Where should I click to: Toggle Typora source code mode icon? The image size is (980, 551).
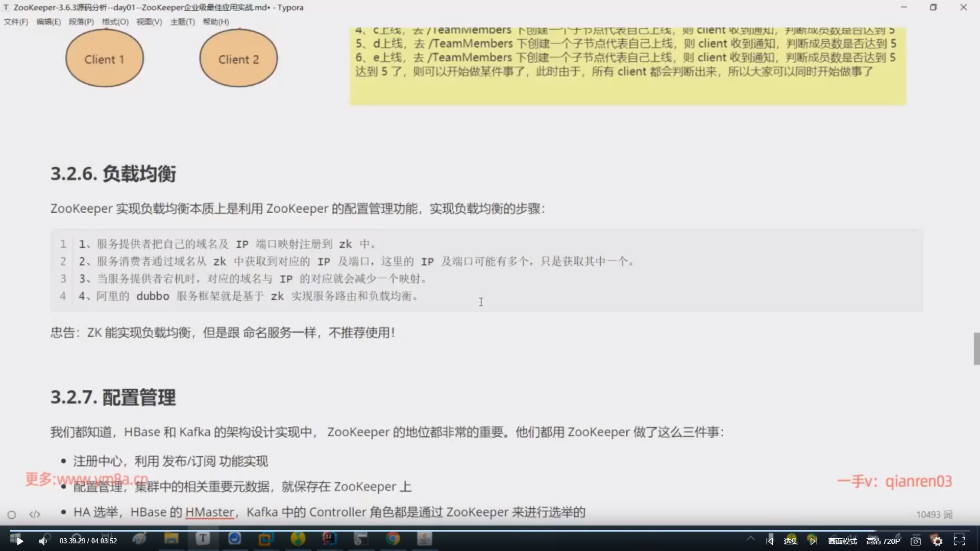[35, 514]
